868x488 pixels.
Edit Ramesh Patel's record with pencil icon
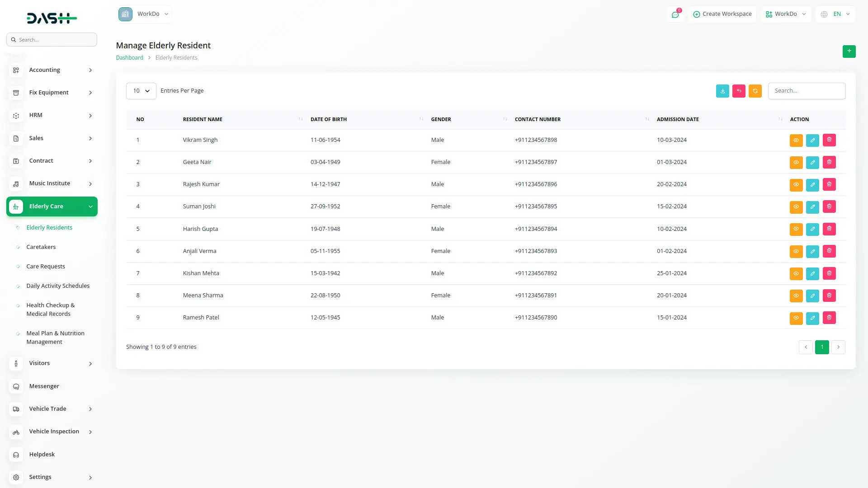click(x=812, y=318)
